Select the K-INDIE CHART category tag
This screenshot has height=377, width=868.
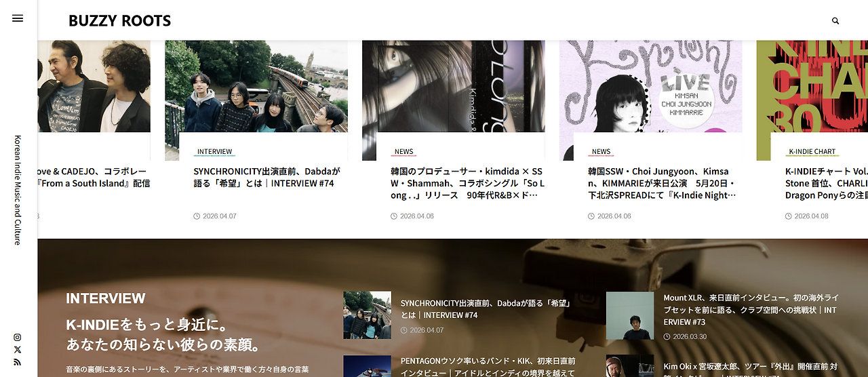point(812,152)
